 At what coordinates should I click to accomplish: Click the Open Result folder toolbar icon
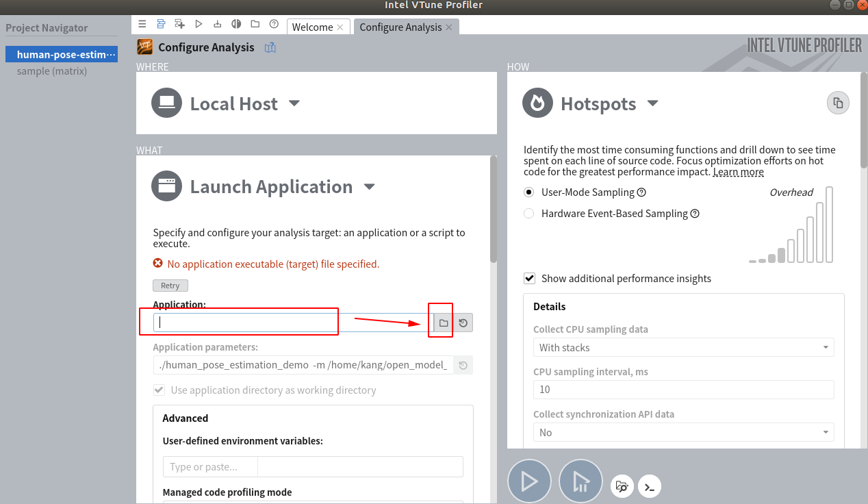click(x=255, y=24)
